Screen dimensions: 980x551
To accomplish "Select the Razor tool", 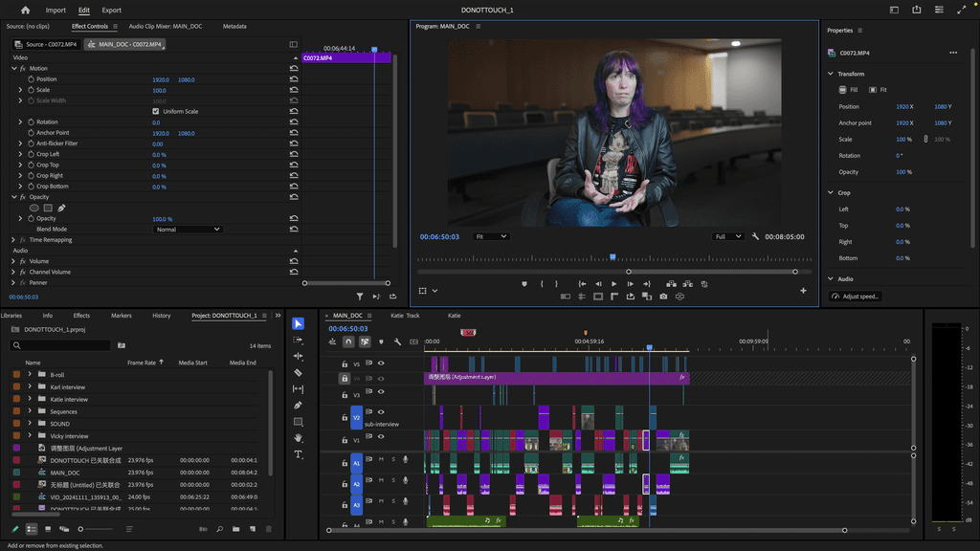I will [299, 372].
